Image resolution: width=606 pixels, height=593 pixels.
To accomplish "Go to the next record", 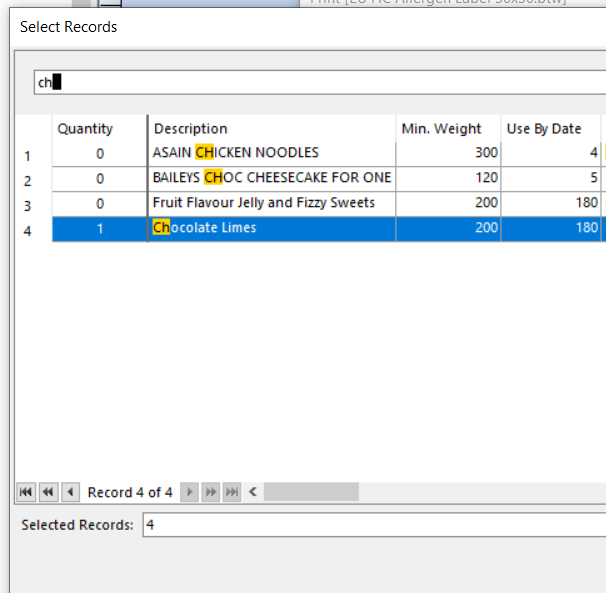I will pos(189,492).
